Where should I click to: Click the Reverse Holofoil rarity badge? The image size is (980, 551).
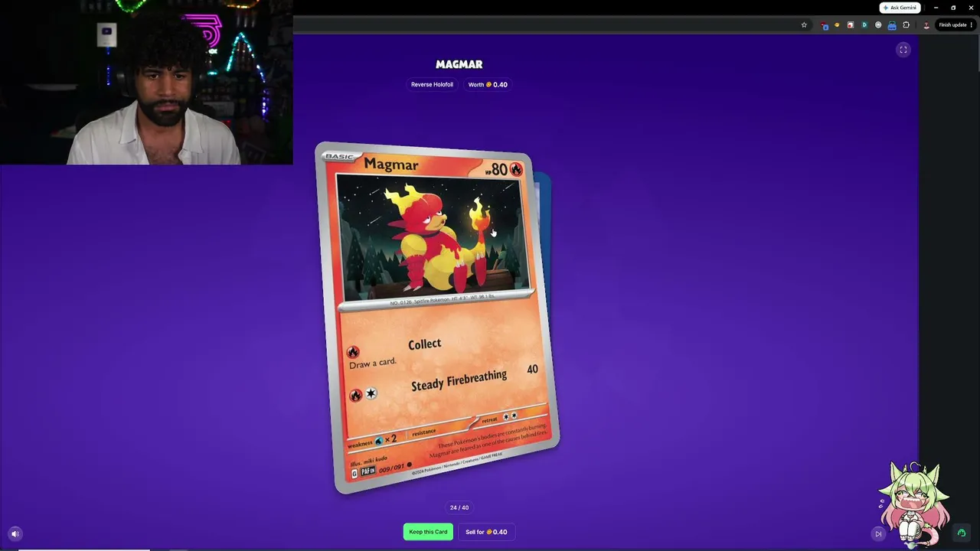[432, 84]
